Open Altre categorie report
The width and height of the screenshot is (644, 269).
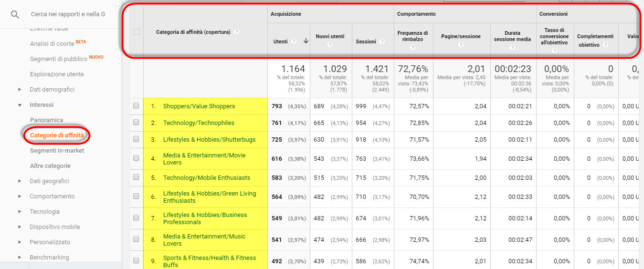click(50, 166)
